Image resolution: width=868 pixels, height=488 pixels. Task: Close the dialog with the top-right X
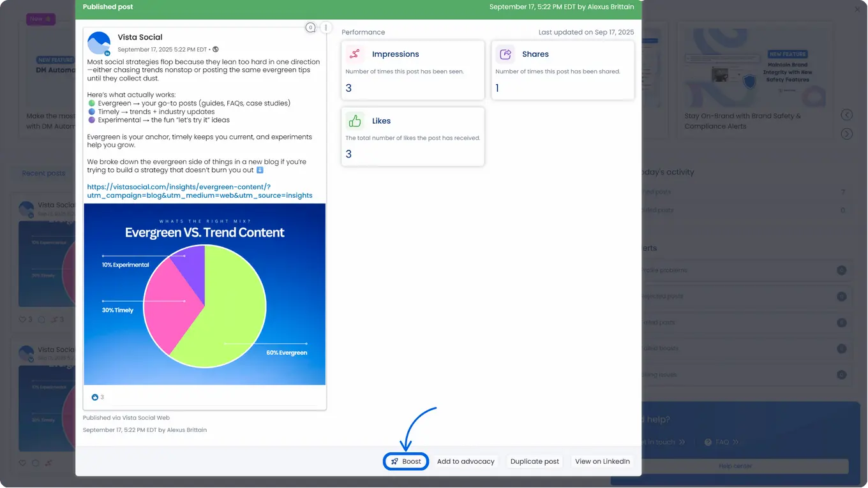tap(857, 10)
